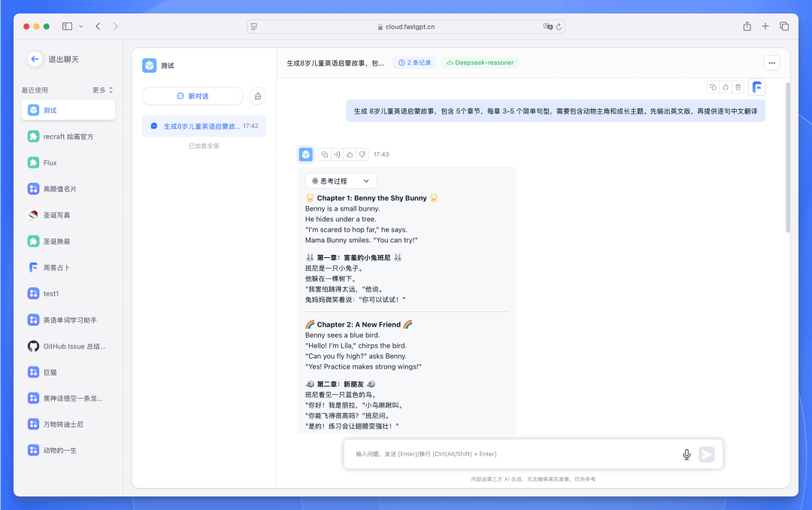Copy the AI response message
Screen dimensions: 812x510
325,154
